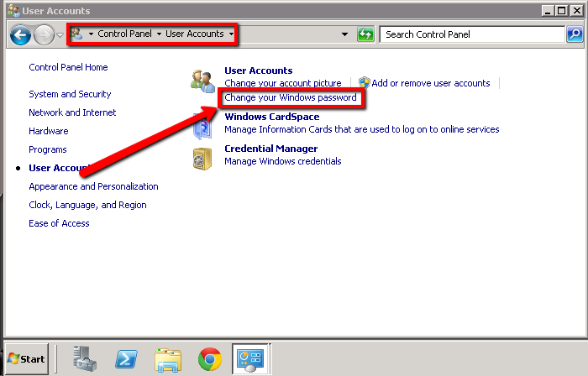Viewport: 588px width, 376px height.
Task: Click the Windows CardSpace icon
Action: point(202,127)
